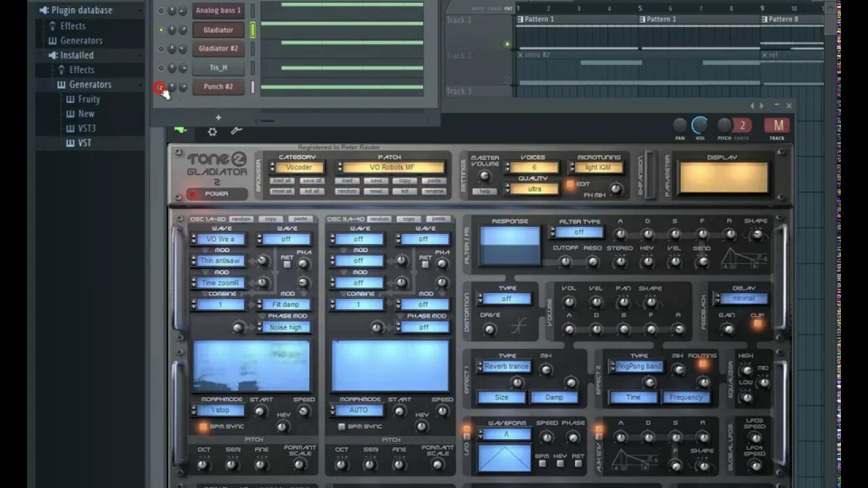Adjust the filter CUTOFF knob
868x488 pixels.
click(565, 262)
